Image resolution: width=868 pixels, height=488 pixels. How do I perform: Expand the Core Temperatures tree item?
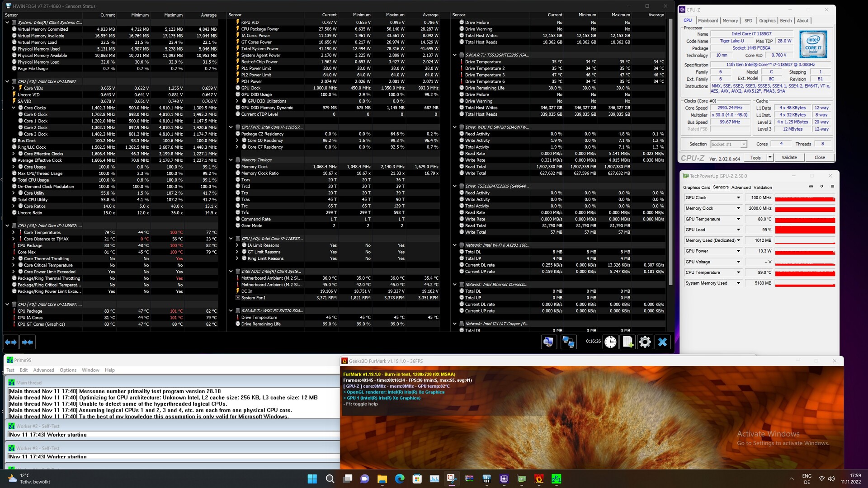point(14,232)
